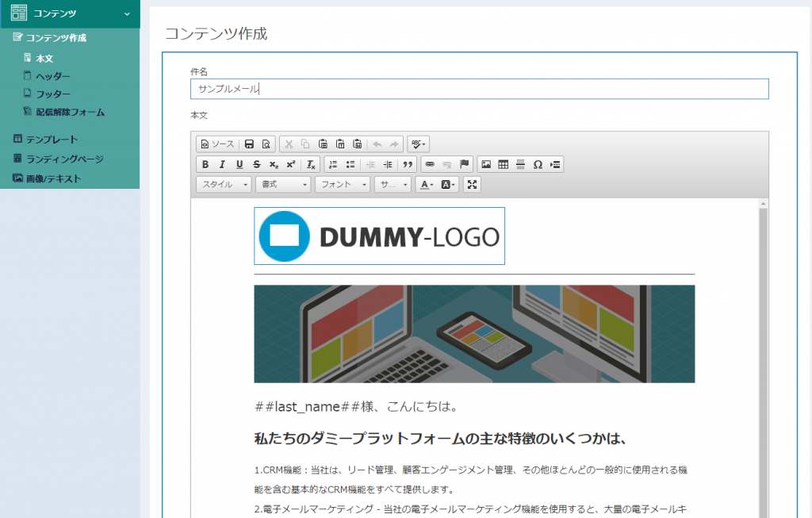Toggle bold formatting
The image size is (812, 518).
coord(205,164)
